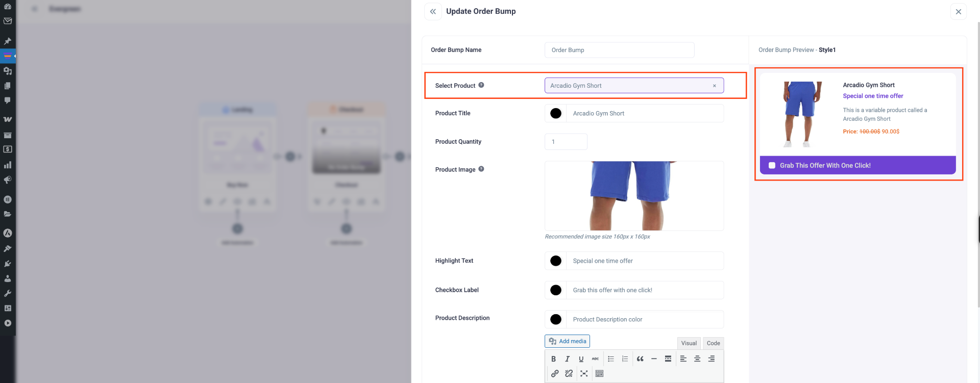Switch to the Code editor tab
Viewport: 980px width, 383px height.
713,343
